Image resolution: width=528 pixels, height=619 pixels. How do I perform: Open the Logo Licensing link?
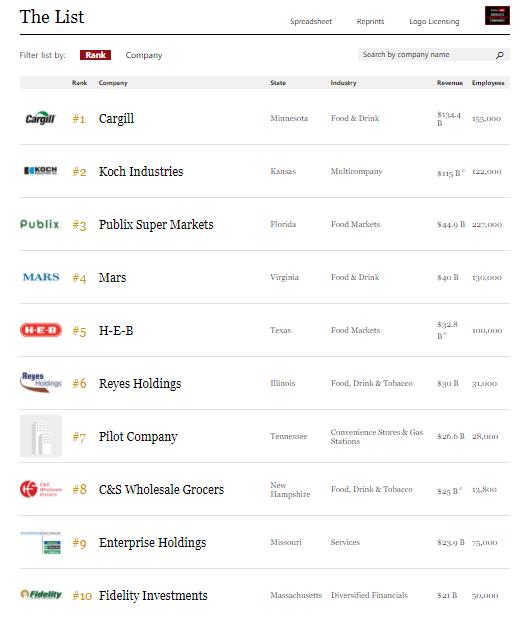(434, 21)
